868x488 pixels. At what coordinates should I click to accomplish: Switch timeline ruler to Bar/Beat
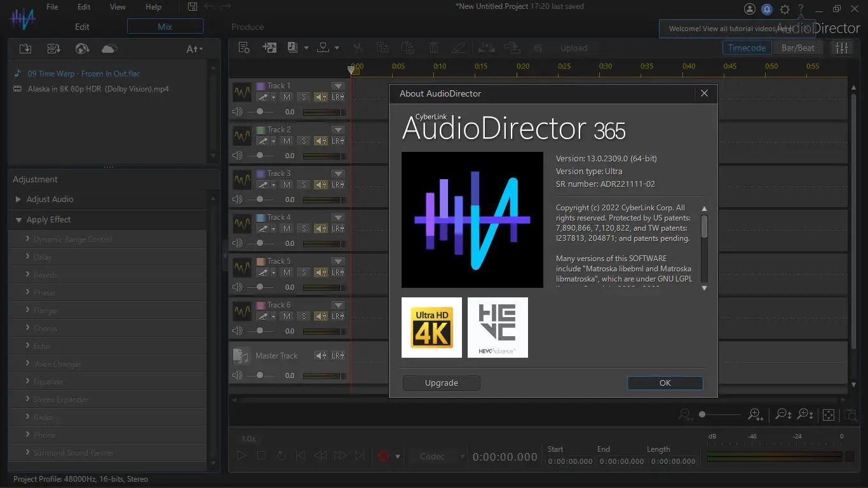797,48
